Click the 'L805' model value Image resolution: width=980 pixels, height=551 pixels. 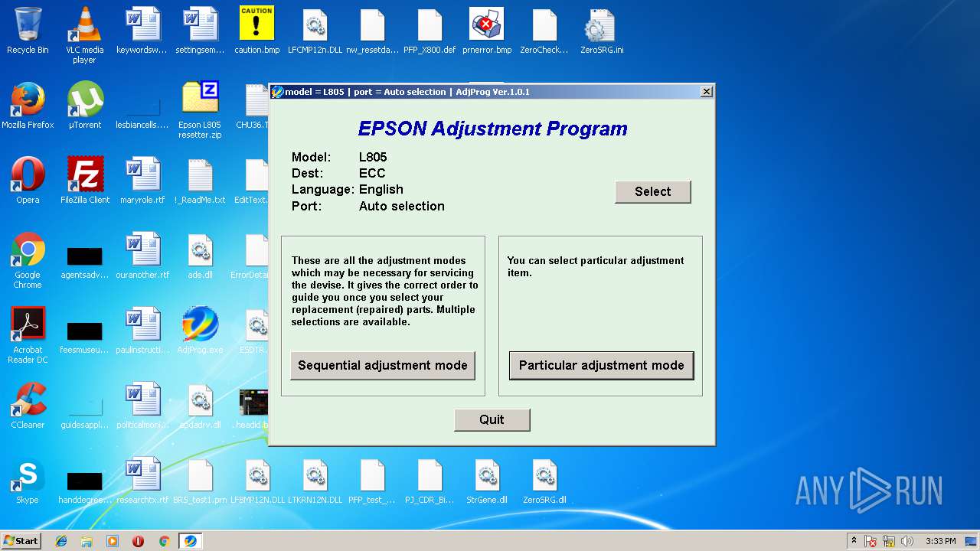[x=373, y=157]
